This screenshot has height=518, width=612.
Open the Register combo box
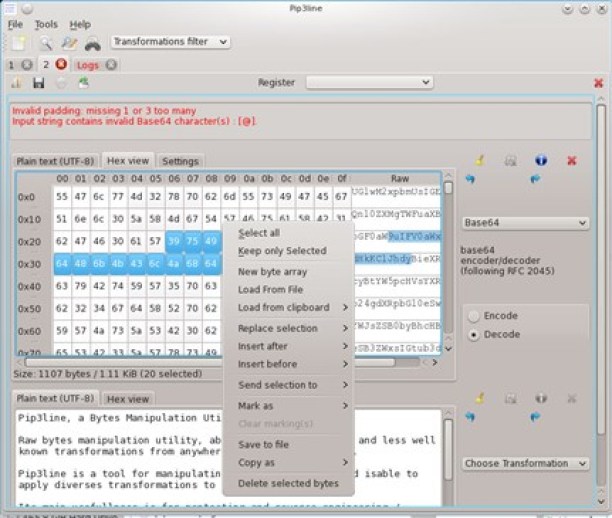[369, 82]
